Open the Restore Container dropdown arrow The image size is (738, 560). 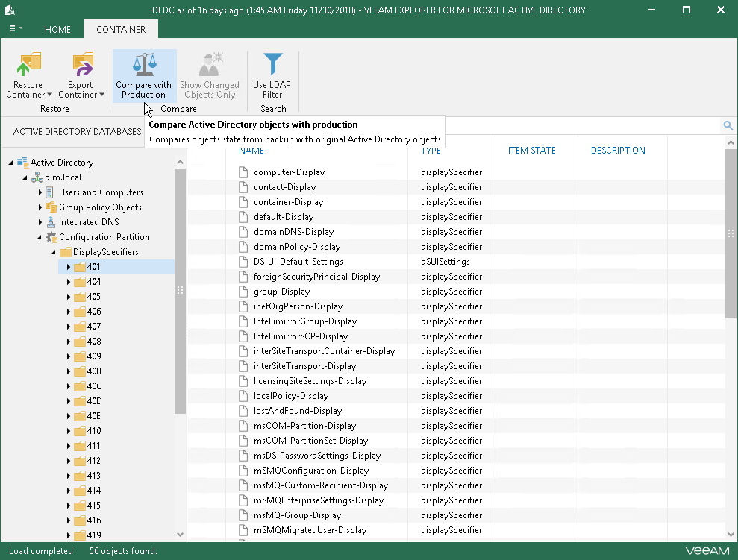(x=49, y=95)
